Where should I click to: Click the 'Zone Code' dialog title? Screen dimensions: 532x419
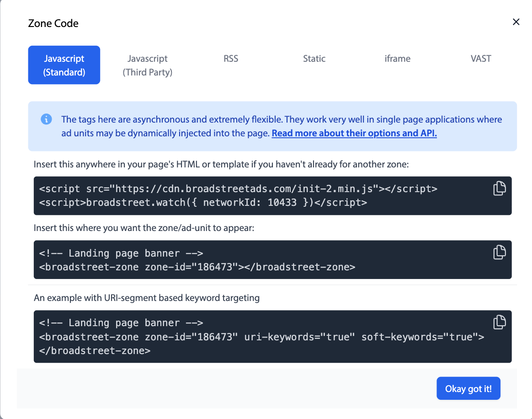point(53,23)
